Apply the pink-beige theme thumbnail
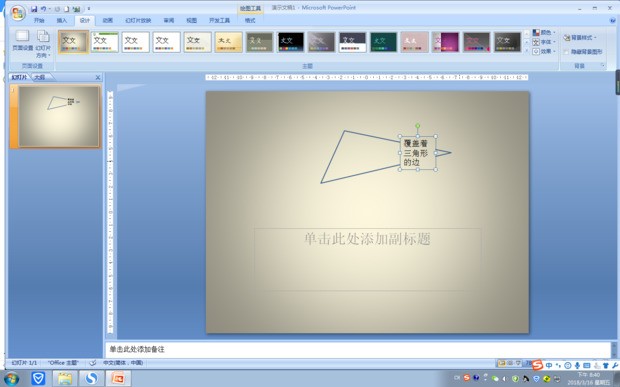 pos(414,42)
